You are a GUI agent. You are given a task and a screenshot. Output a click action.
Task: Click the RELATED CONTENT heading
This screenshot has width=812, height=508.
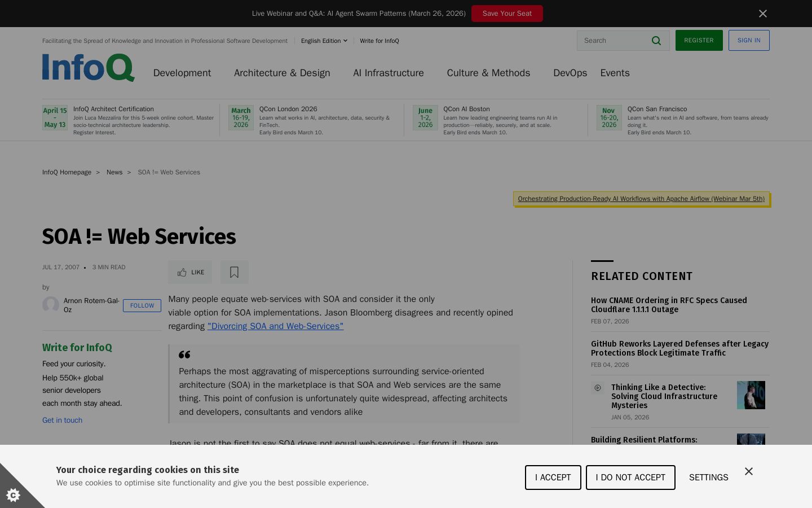pyautogui.click(x=642, y=276)
